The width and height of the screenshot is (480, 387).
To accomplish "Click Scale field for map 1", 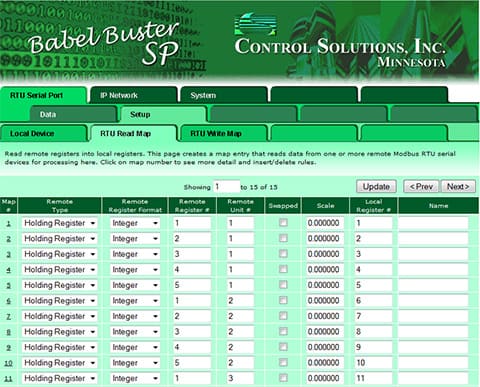I will [x=325, y=223].
